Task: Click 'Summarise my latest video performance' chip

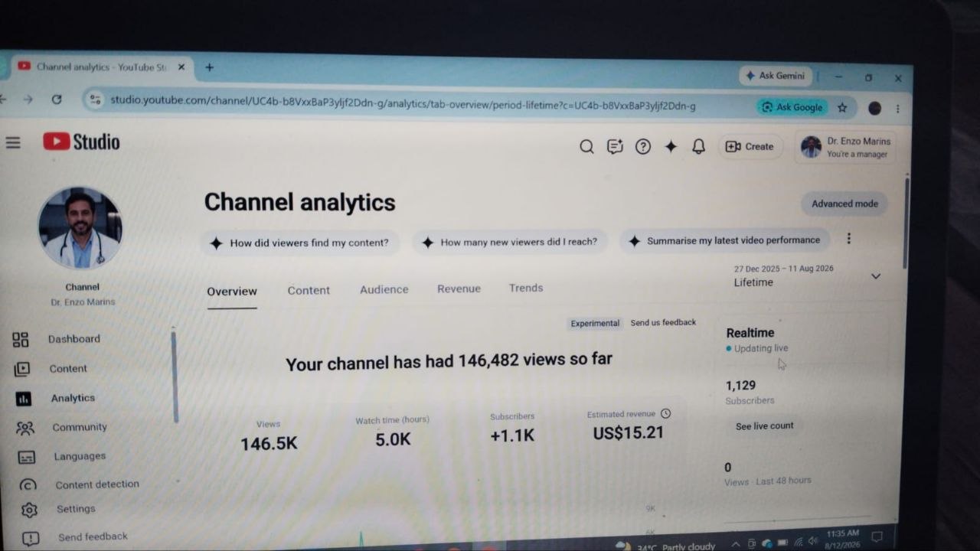Action: point(724,240)
